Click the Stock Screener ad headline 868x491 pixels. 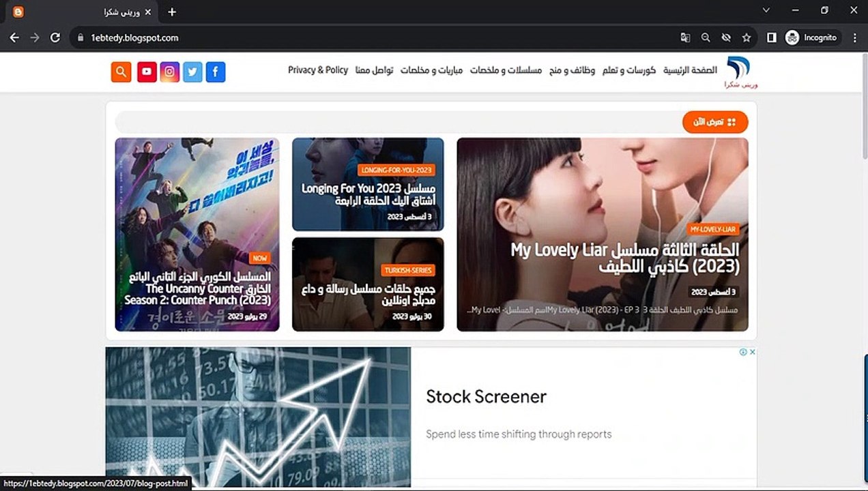[487, 397]
